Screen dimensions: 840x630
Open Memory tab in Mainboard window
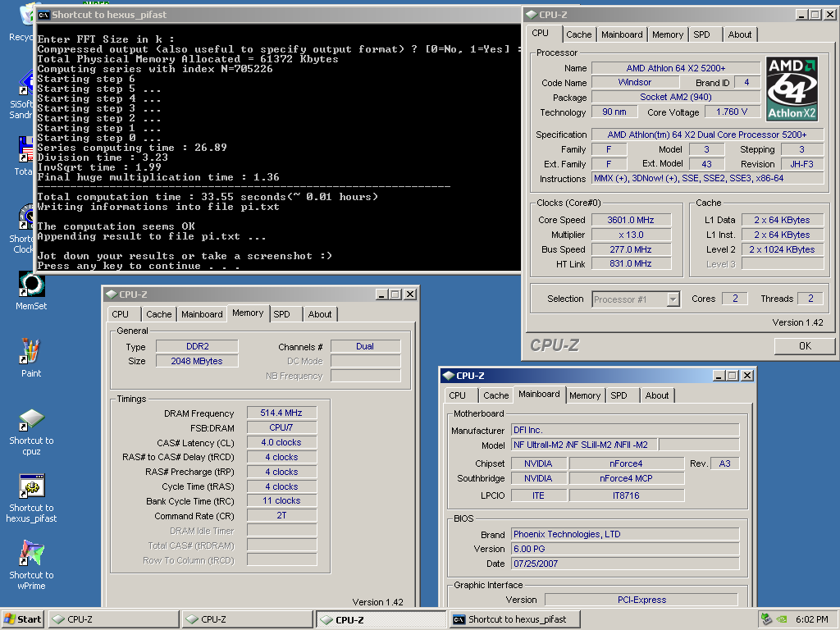tap(584, 395)
